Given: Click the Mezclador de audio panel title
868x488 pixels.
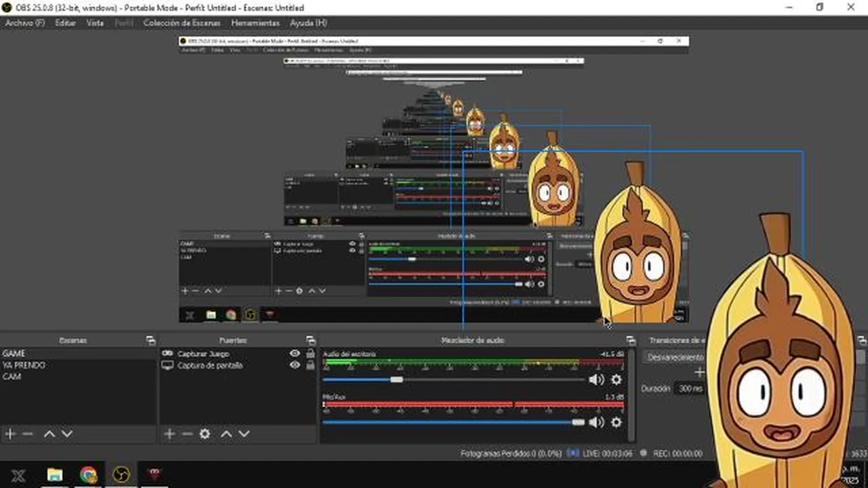Looking at the screenshot, I should click(x=473, y=340).
